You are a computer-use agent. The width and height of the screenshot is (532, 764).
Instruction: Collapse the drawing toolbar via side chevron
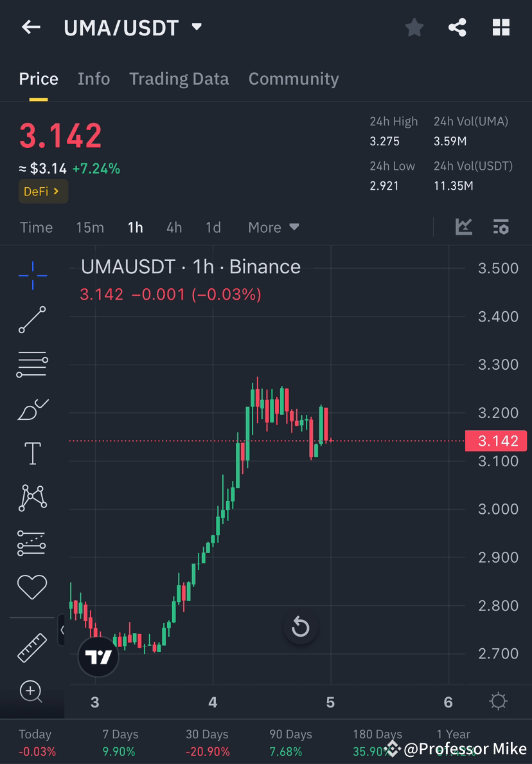click(62, 631)
